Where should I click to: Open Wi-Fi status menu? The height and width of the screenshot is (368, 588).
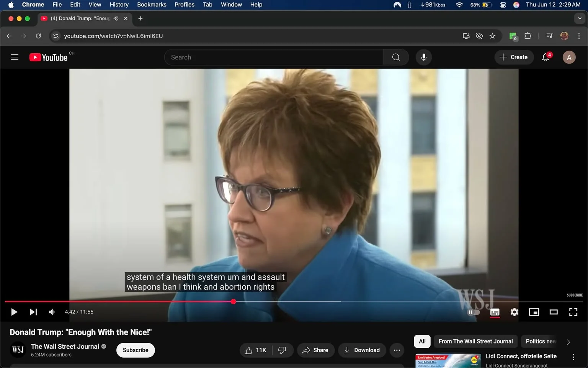[459, 5]
